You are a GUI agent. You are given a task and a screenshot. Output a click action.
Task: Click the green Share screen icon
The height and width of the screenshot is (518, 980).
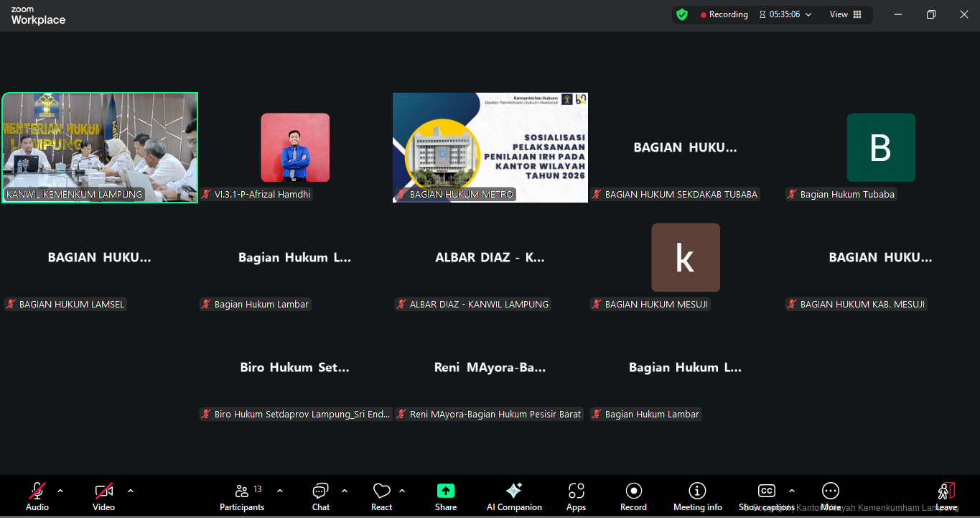point(446,491)
